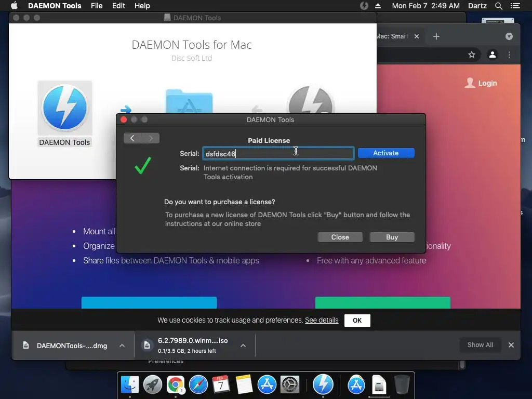
Task: Open the Edit menu
Action: (x=118, y=6)
